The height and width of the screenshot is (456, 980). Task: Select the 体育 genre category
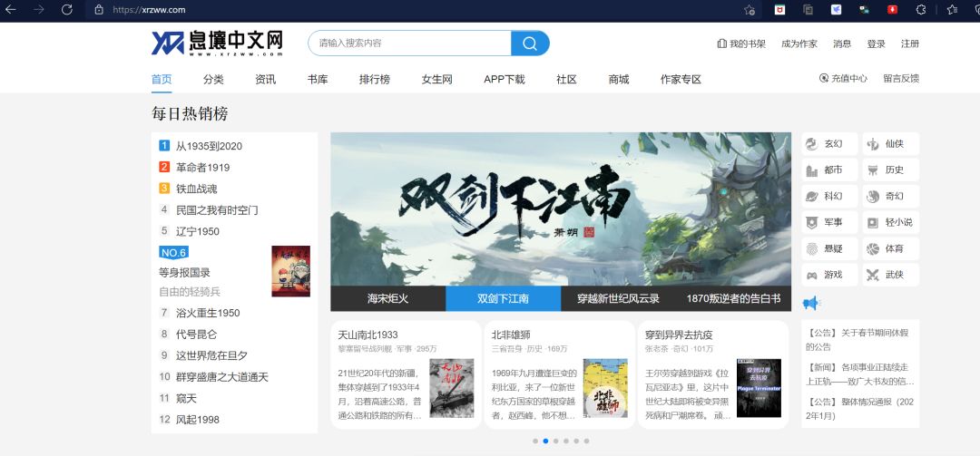(891, 248)
